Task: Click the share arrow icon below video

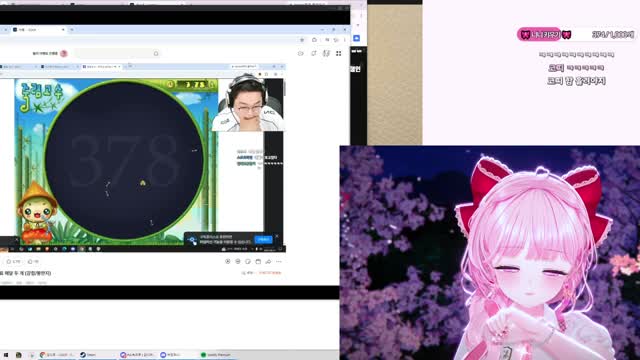Action: tap(268, 261)
